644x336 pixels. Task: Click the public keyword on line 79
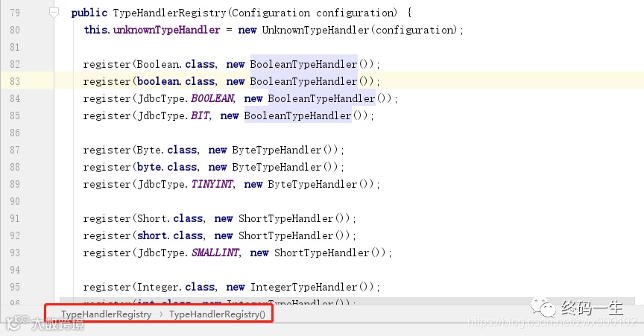[x=89, y=13]
